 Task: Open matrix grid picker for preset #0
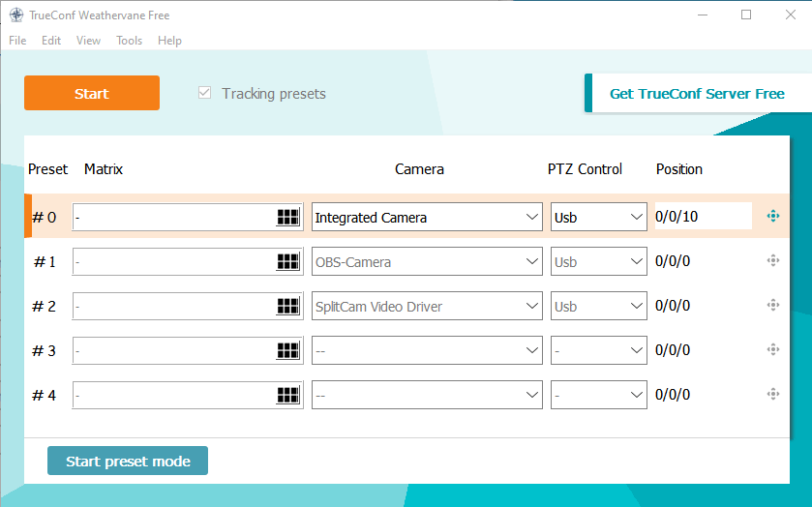tap(288, 217)
